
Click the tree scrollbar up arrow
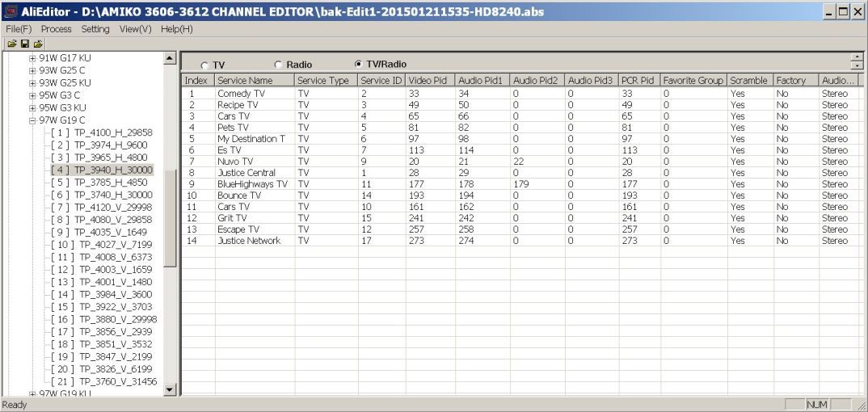[171, 58]
